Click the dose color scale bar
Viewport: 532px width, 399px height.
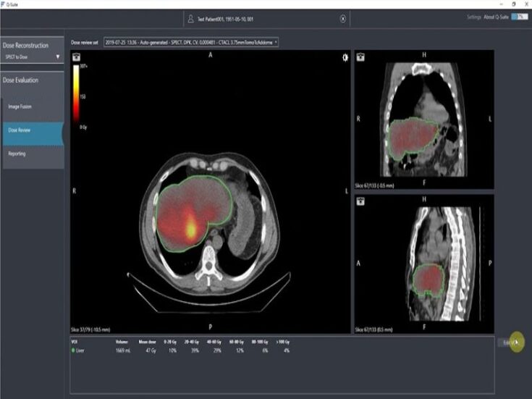coord(75,96)
